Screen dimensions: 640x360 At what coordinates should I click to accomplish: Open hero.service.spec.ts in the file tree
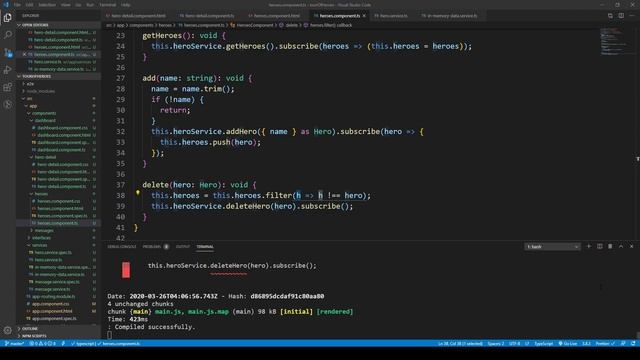click(53, 253)
